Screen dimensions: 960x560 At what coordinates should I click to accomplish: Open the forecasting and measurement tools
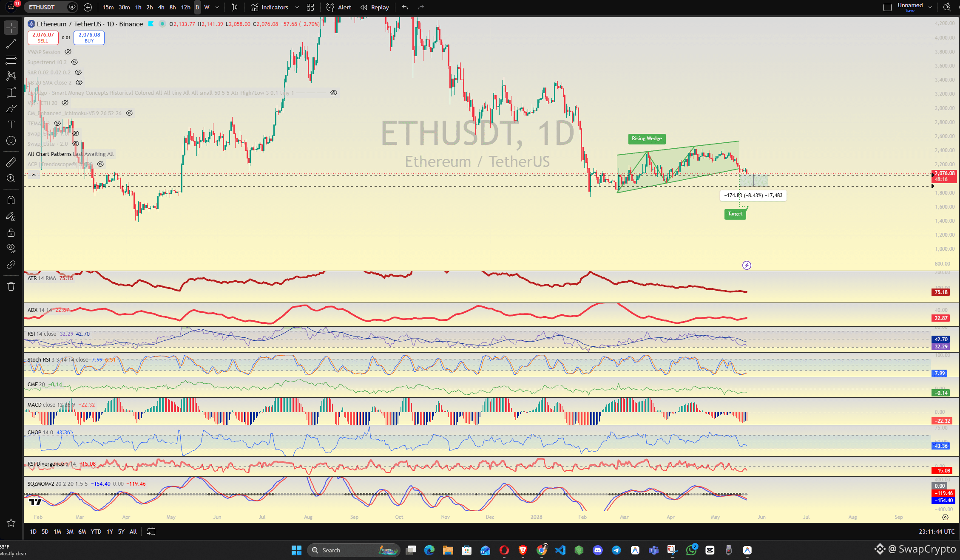(x=11, y=92)
